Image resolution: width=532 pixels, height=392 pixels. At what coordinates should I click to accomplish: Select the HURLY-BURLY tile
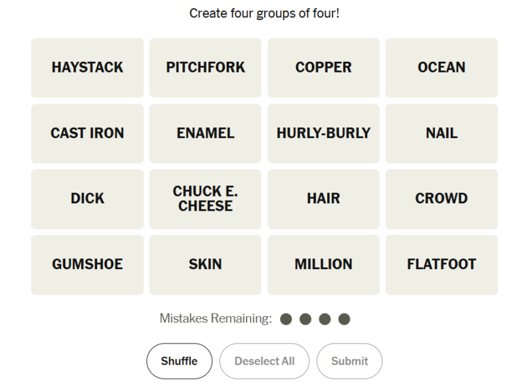[323, 133]
